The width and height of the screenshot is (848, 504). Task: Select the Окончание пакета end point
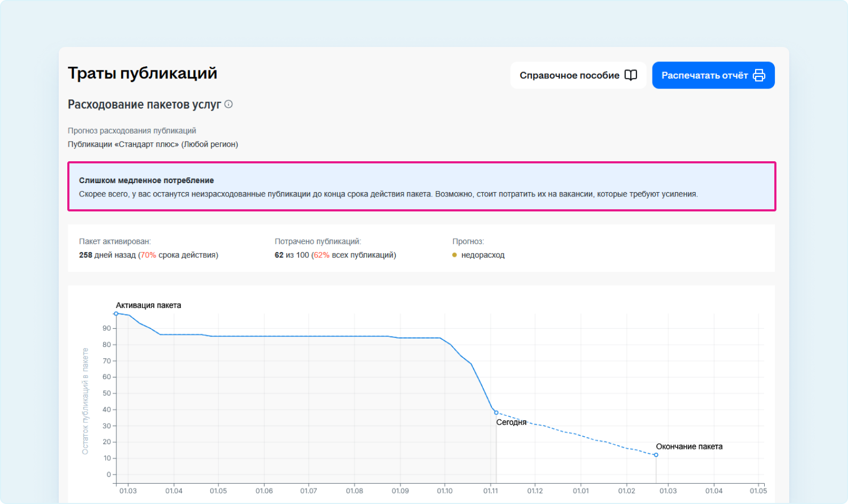(x=656, y=455)
